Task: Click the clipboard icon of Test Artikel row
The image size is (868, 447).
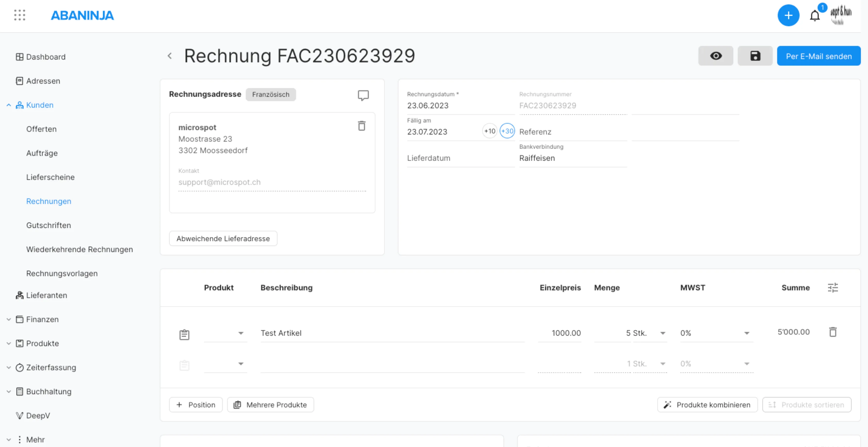Action: coord(184,335)
